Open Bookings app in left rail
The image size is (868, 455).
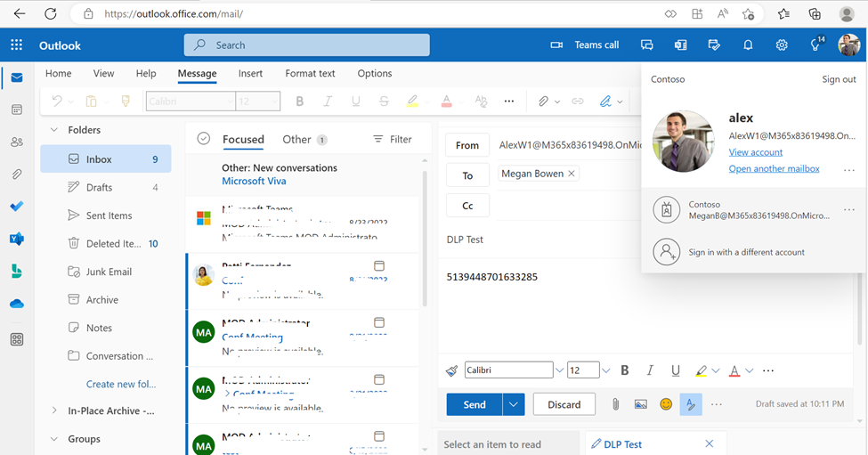click(x=17, y=272)
